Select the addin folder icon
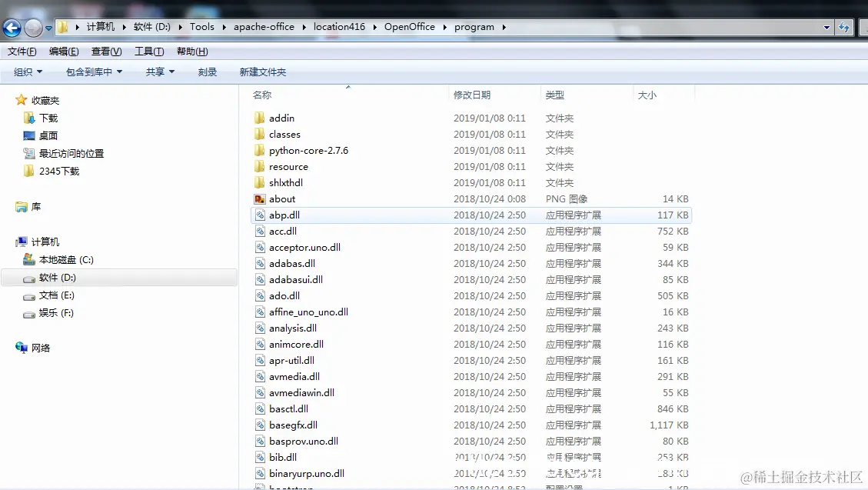868x490 pixels. (x=260, y=118)
